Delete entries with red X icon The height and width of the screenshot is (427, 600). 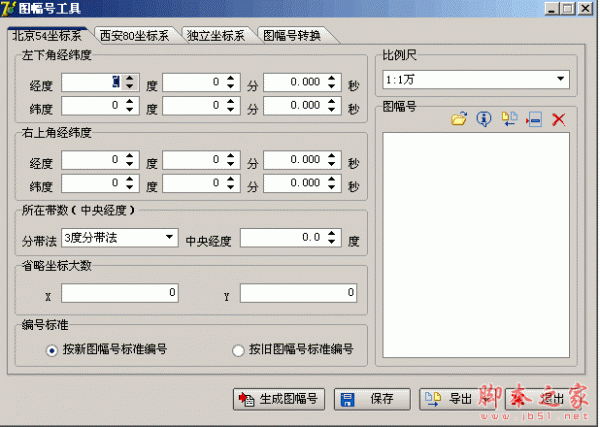pos(559,119)
